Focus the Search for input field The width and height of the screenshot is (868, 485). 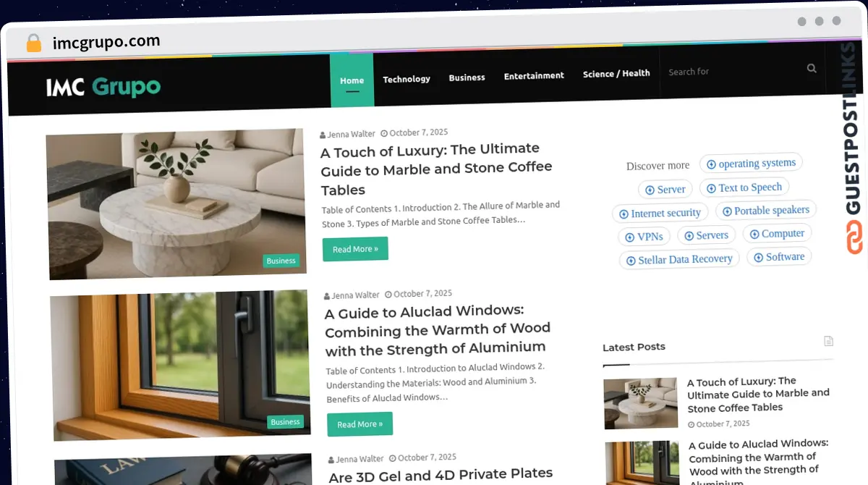click(x=732, y=71)
